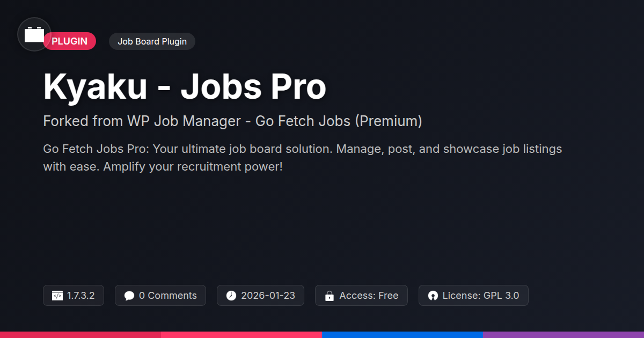Click the plugin brick icon in the circle
This screenshot has height=338, width=644.
coord(34,35)
